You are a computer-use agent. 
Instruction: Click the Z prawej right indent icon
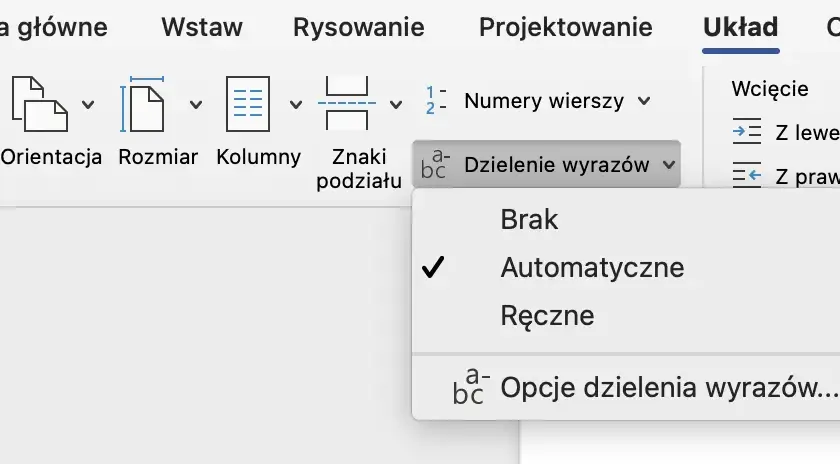747,175
